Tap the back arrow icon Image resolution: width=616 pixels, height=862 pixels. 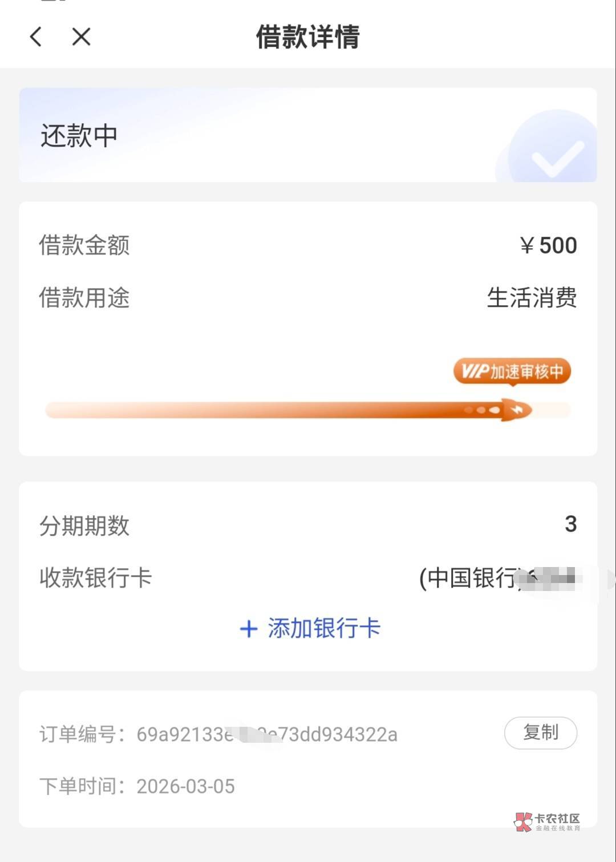click(36, 37)
